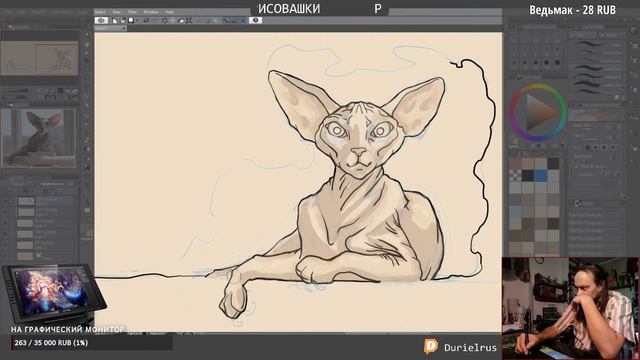Screen dimensions: 640x360
Task: Pick the dark gray top-right swatch in color set
Action: [553, 163]
